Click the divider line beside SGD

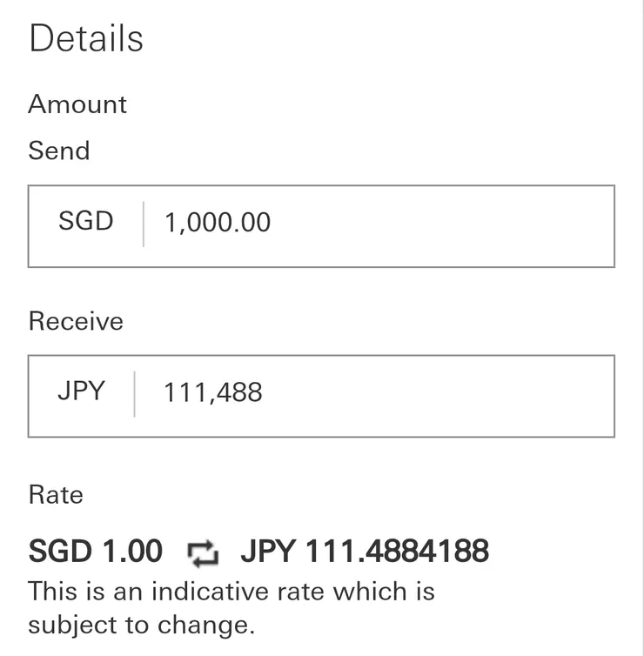pos(144,224)
